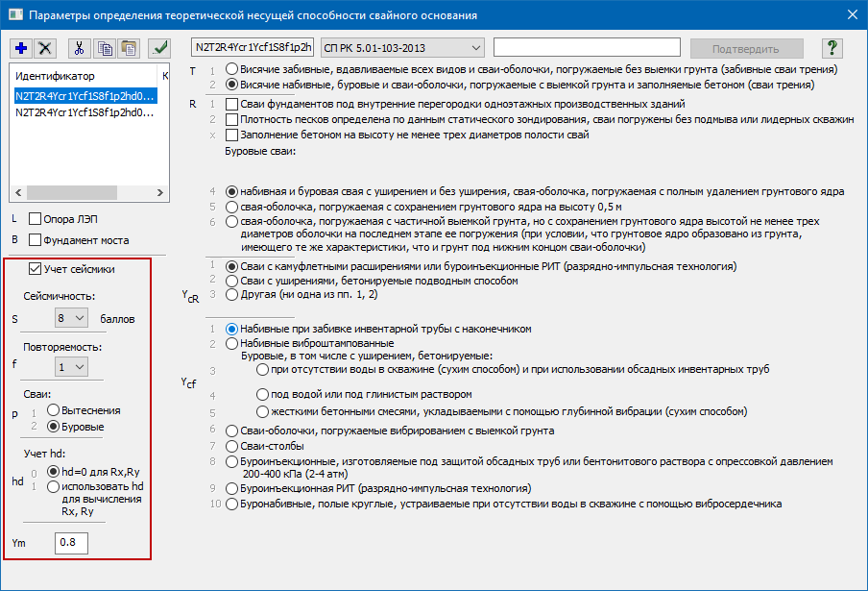This screenshot has width=868, height=591.
Task: Check the Фундамент моста option
Action: [x=36, y=240]
